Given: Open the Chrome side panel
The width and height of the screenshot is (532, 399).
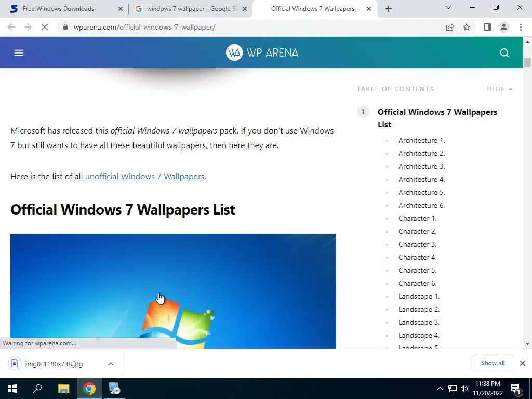Looking at the screenshot, I should (x=487, y=27).
